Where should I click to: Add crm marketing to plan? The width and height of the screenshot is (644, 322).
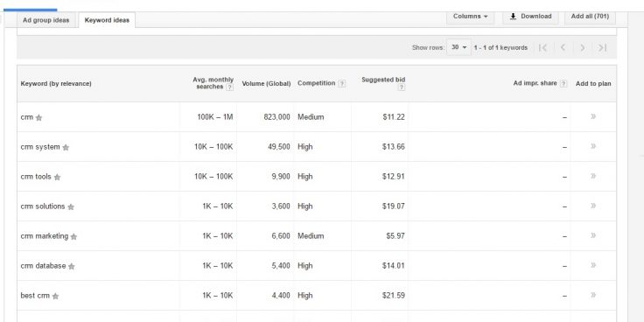(593, 235)
